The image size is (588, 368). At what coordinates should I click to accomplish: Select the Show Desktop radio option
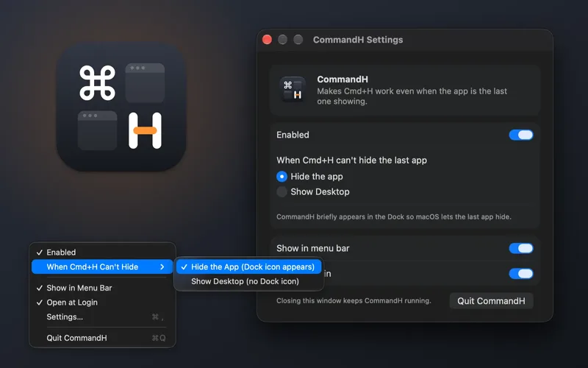(x=282, y=192)
